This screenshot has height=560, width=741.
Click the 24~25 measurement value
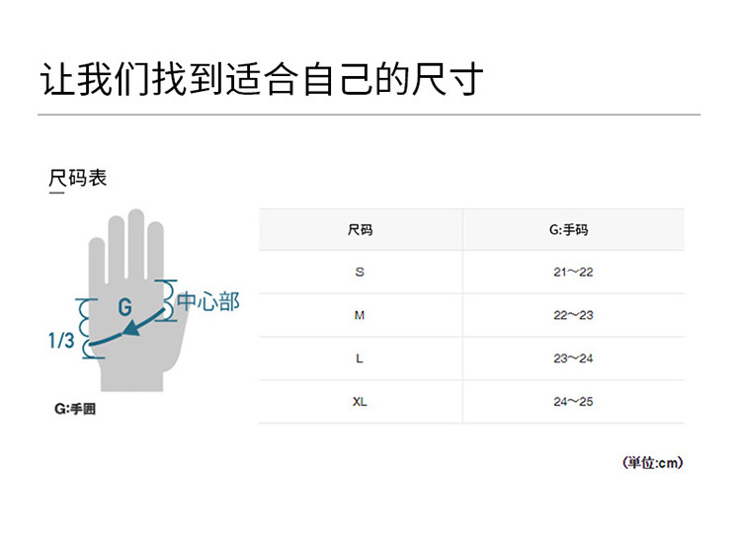[573, 402]
